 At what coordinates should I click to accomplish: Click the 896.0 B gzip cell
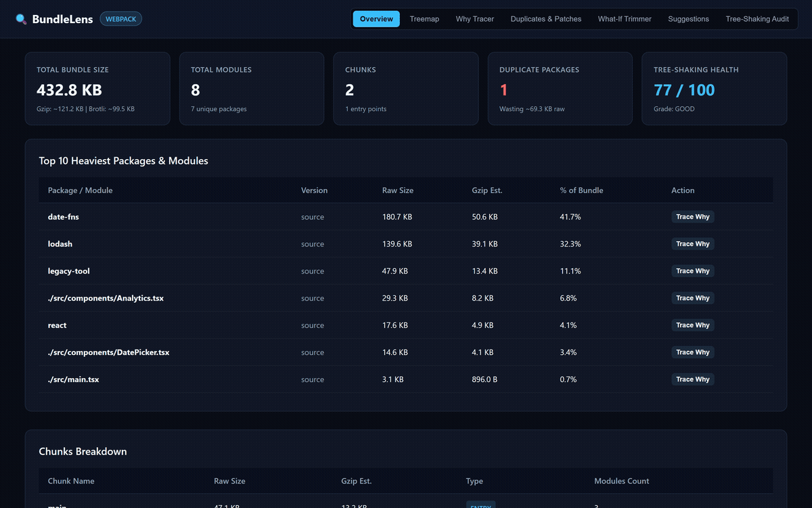pyautogui.click(x=484, y=379)
